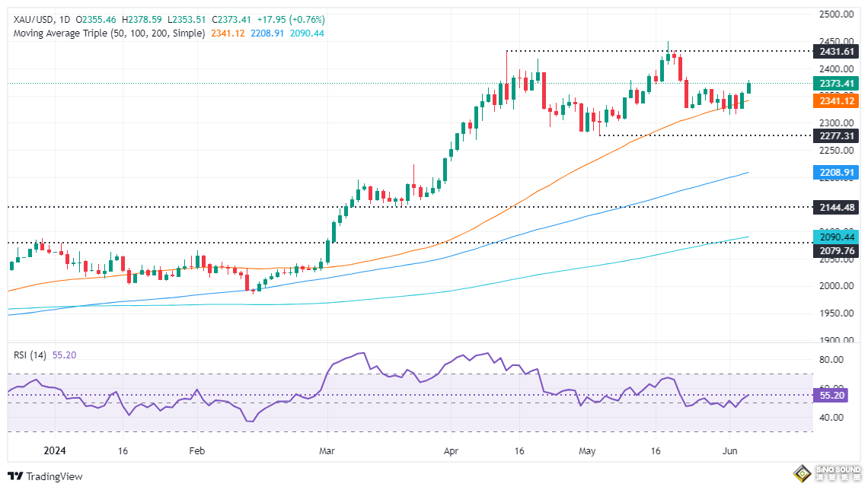Click the 2500.00 price scale label
The width and height of the screenshot is (868, 490).
pos(838,14)
